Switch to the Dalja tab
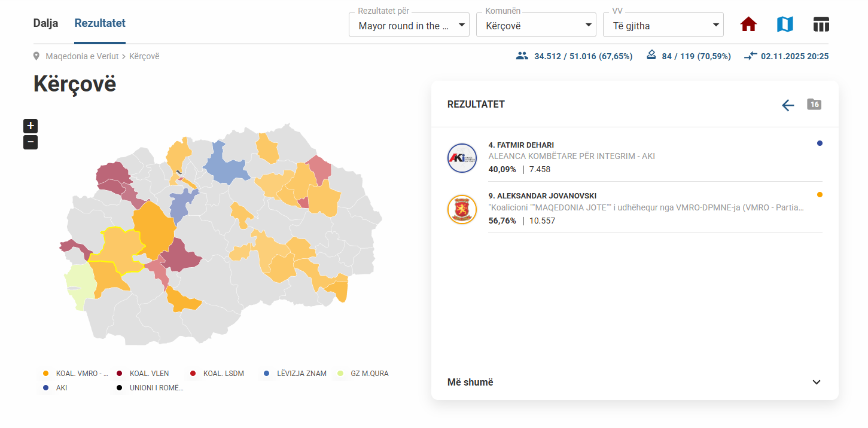Screen dimensions: 868x428 tap(45, 23)
